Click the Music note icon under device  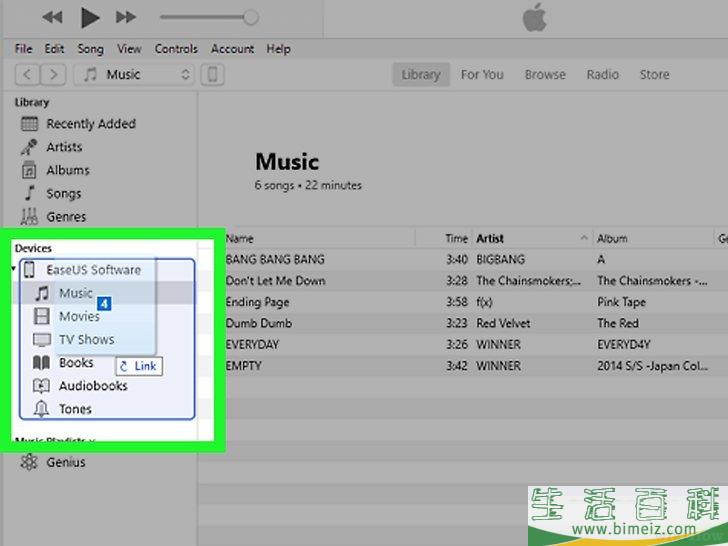coord(42,293)
